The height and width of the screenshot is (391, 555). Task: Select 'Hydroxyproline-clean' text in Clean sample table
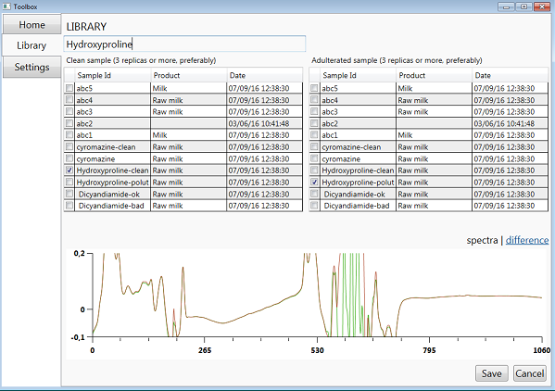point(112,171)
